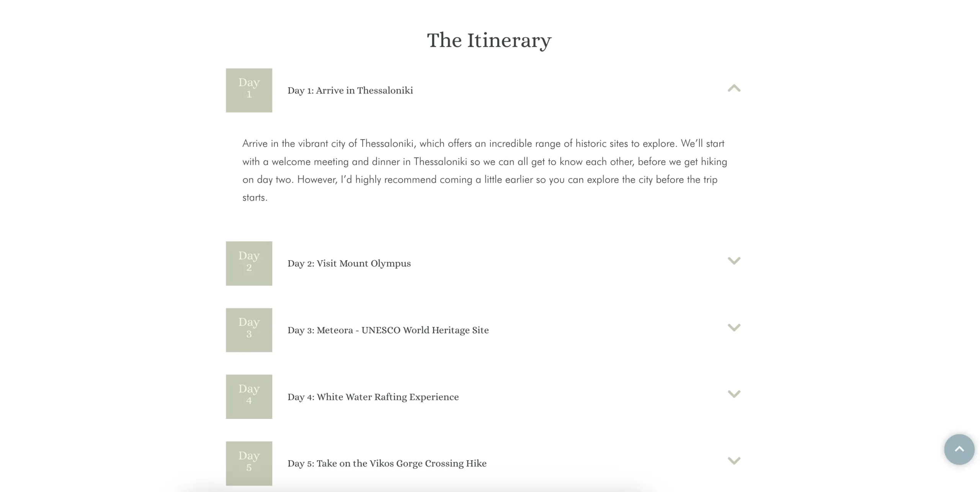This screenshot has height=492, width=980.
Task: Click the Day 1 green badge
Action: pyautogui.click(x=249, y=90)
